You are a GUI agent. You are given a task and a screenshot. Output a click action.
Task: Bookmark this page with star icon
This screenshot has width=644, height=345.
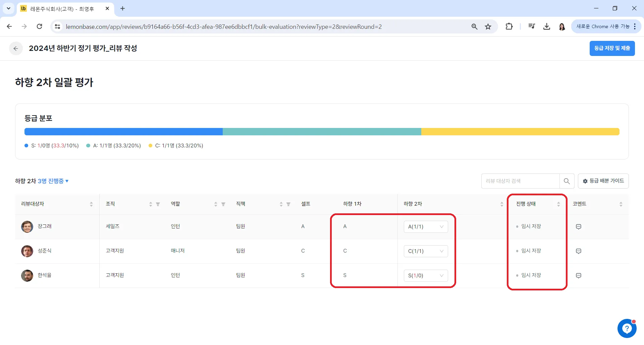488,27
